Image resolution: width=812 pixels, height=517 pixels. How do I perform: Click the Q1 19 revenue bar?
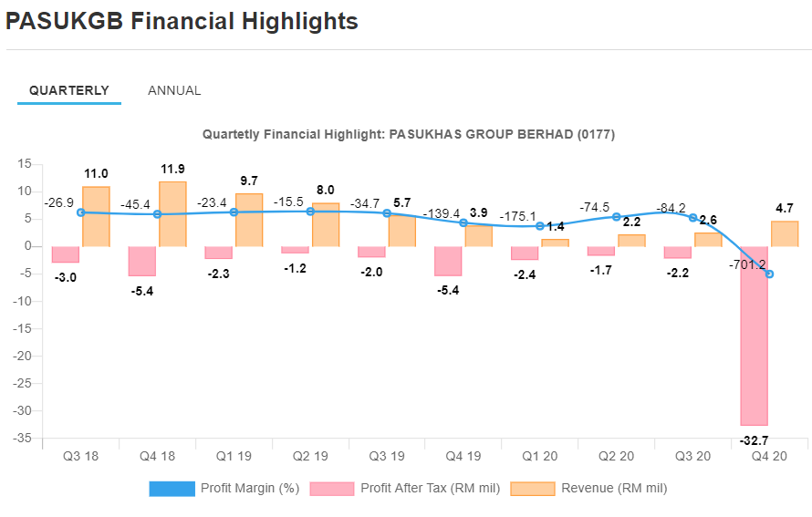click(x=249, y=220)
